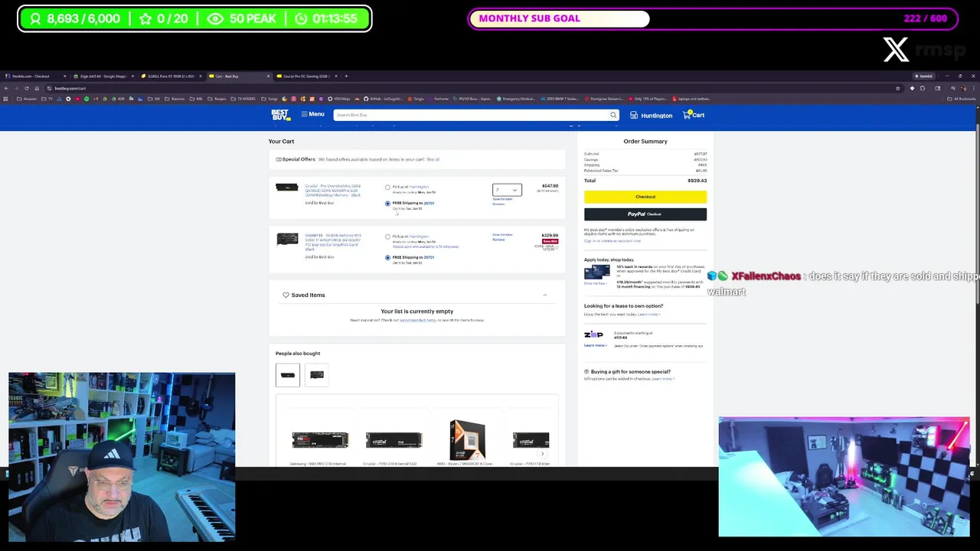Open the Amazon bookmarks folder
Screen dimensions: 980x551
coord(27,99)
